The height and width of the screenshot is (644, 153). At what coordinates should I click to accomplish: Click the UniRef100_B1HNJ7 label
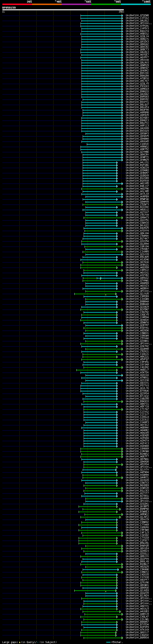[x=137, y=564]
